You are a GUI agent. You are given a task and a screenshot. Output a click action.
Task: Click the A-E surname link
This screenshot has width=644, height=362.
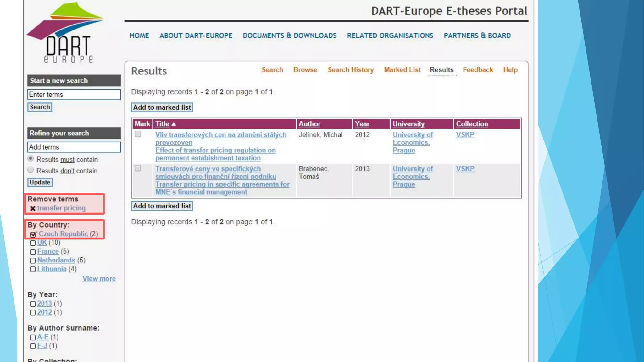point(43,337)
